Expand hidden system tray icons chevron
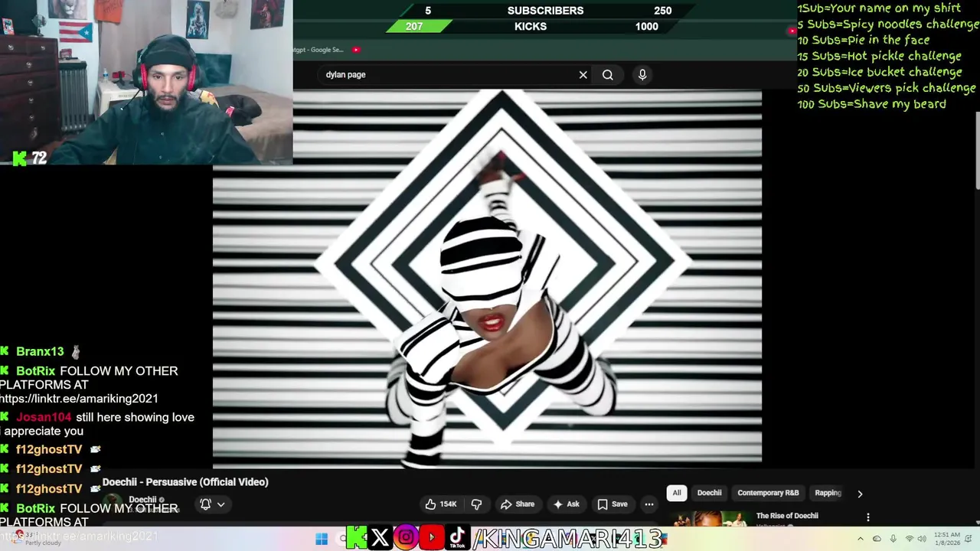 pyautogui.click(x=861, y=539)
